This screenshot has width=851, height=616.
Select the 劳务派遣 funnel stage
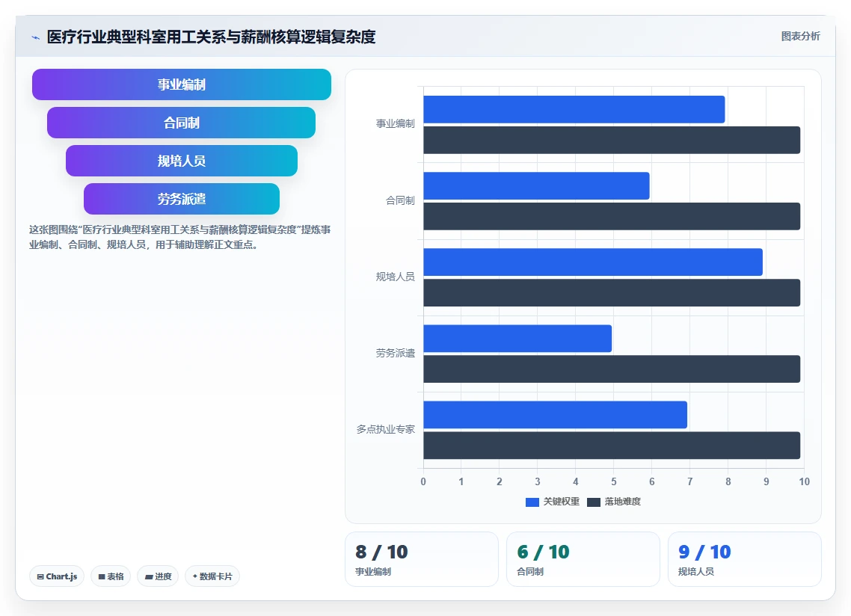pos(181,199)
